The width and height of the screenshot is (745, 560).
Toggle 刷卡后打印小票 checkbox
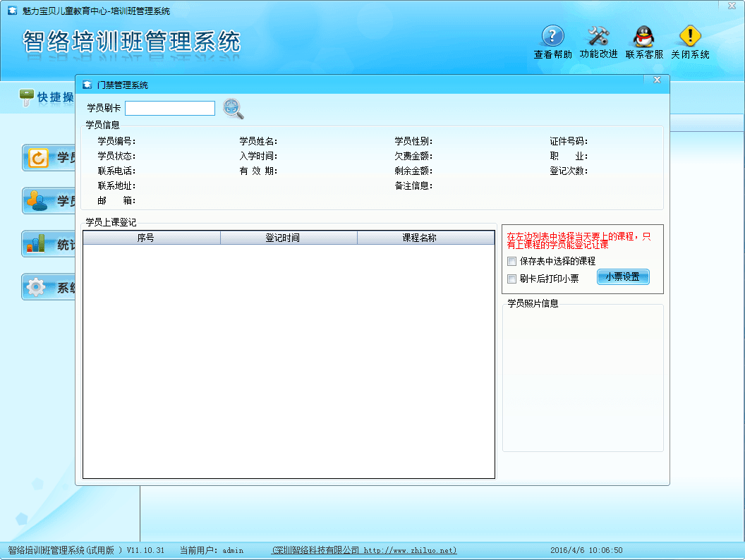coord(512,279)
